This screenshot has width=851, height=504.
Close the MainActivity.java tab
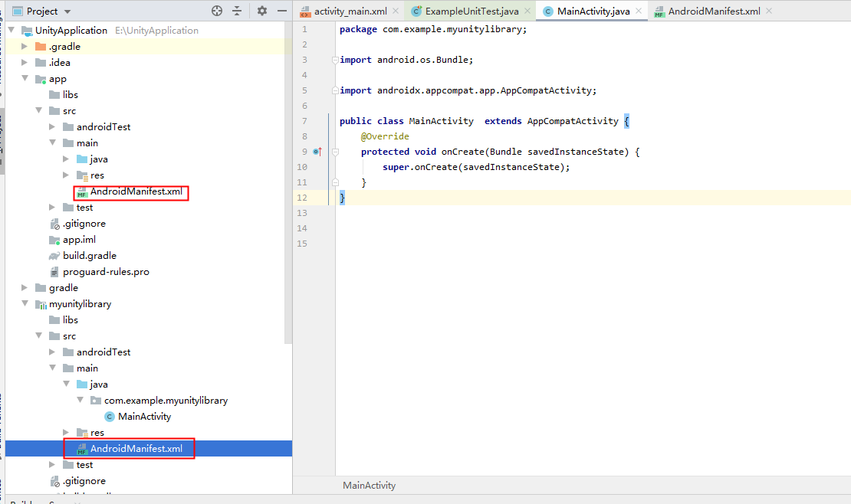tap(639, 11)
